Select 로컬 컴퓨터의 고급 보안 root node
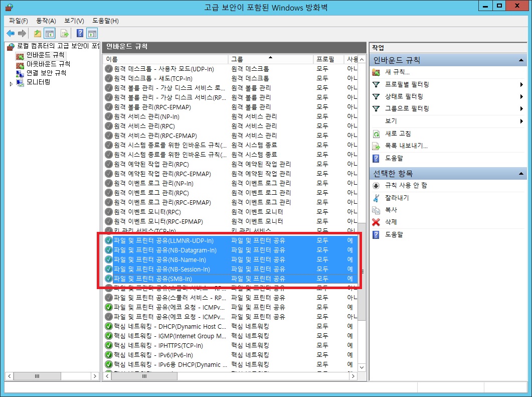 (58, 46)
